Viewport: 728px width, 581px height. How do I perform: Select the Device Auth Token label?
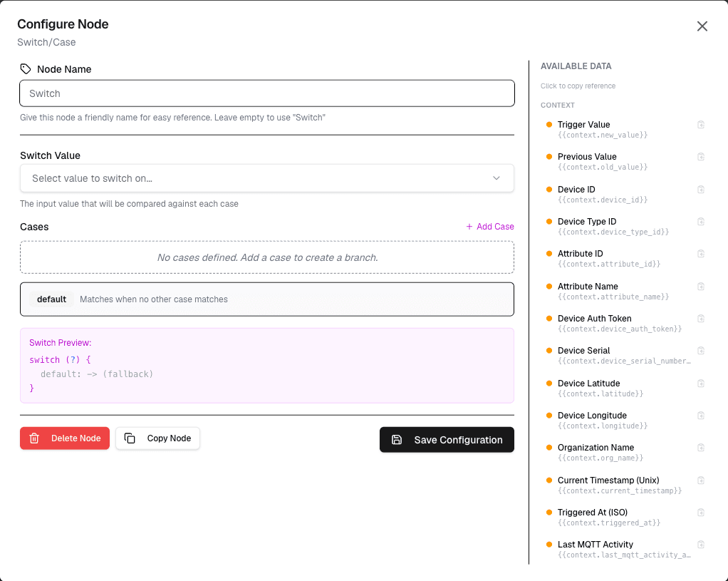coord(594,319)
